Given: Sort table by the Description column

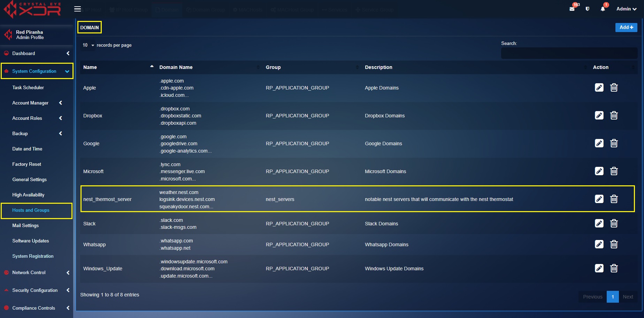Looking at the screenshot, I should pyautogui.click(x=476, y=67).
